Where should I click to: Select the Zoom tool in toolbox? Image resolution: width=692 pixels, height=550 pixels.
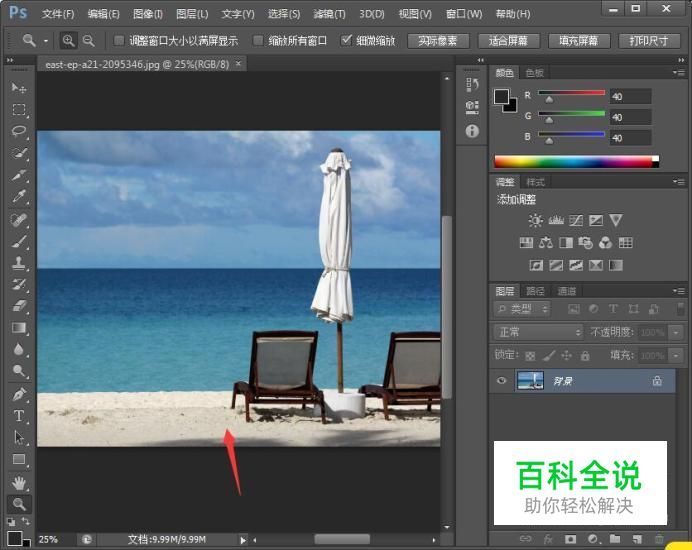pyautogui.click(x=19, y=504)
